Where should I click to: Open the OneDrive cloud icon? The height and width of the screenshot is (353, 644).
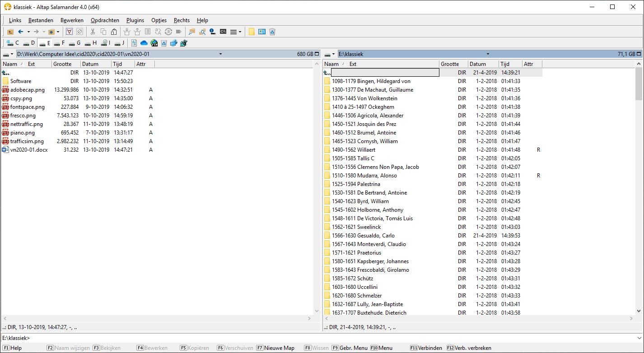click(144, 43)
